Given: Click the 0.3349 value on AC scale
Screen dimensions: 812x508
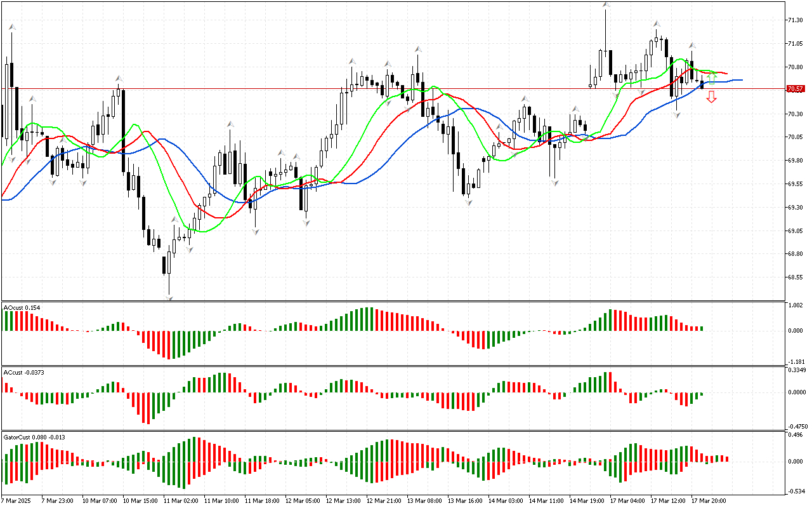Looking at the screenshot, I should [796, 370].
